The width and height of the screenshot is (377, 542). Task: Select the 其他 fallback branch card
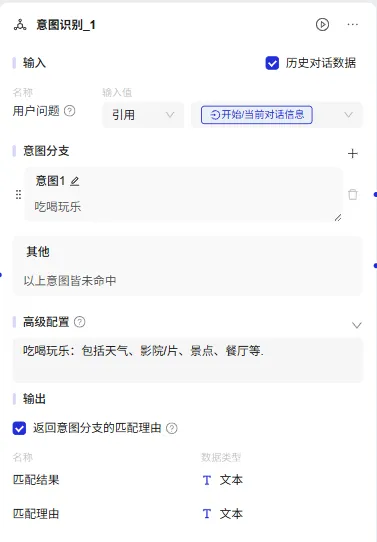pyautogui.click(x=188, y=266)
